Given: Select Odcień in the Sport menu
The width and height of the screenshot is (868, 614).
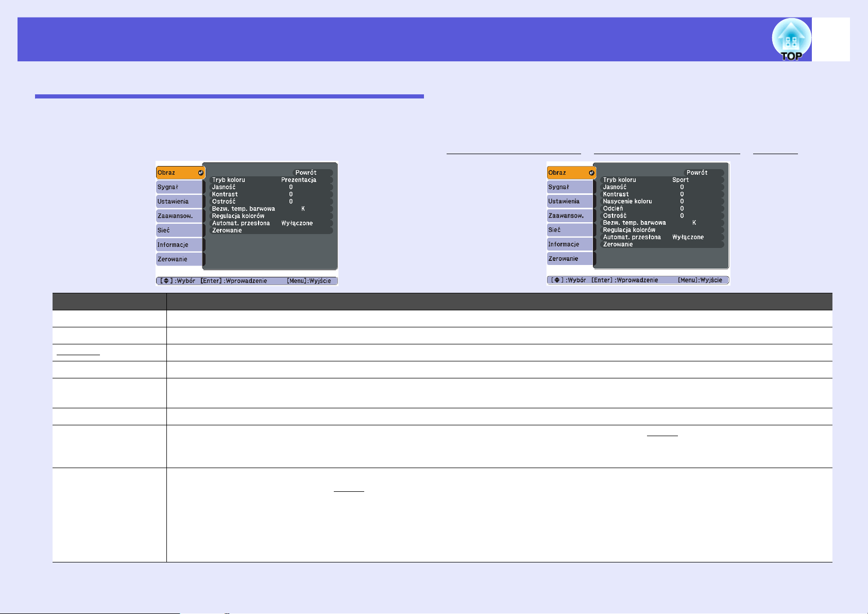Looking at the screenshot, I should click(662, 209).
